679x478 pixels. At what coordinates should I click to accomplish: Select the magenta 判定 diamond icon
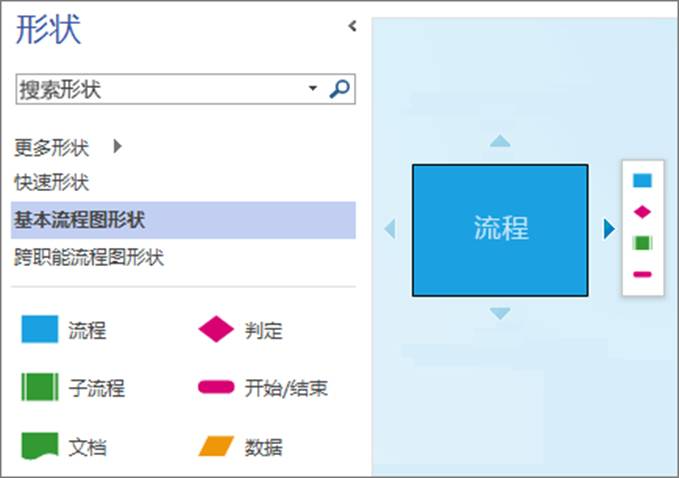[215, 330]
